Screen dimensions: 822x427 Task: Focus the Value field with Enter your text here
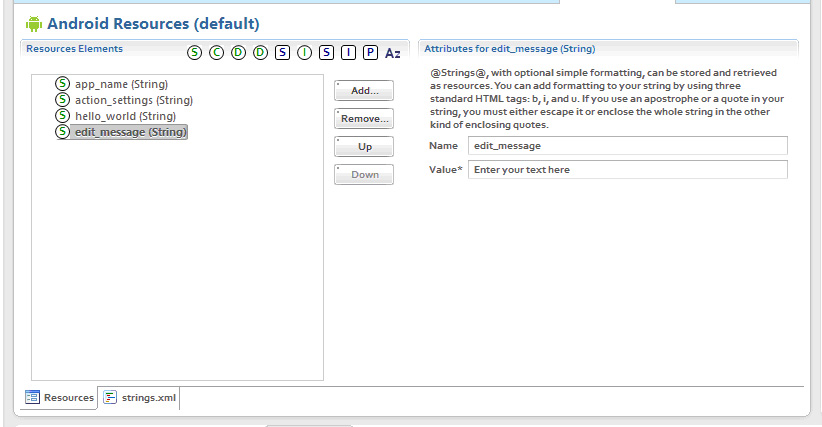[x=628, y=170]
